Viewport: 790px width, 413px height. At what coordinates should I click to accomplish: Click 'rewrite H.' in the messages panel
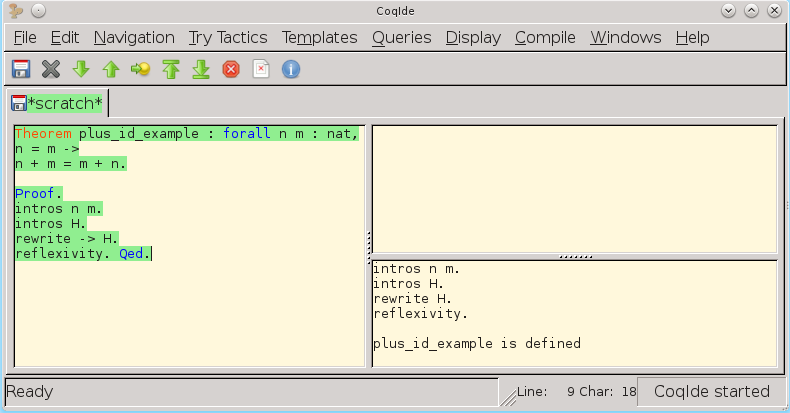point(412,299)
